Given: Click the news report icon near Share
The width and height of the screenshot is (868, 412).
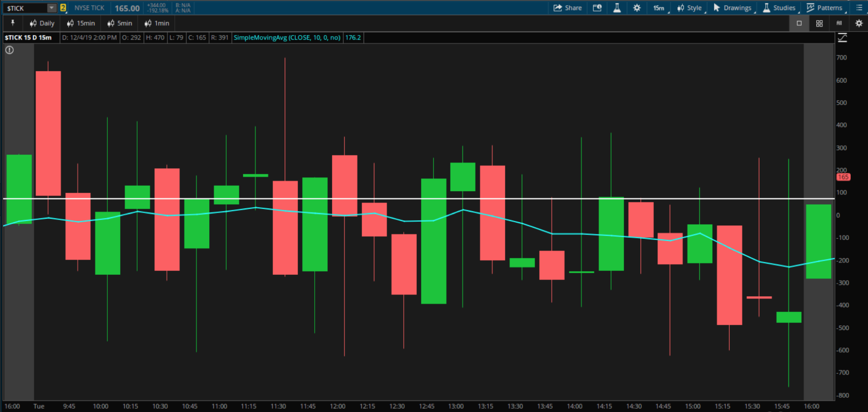Looking at the screenshot, I should point(597,8).
